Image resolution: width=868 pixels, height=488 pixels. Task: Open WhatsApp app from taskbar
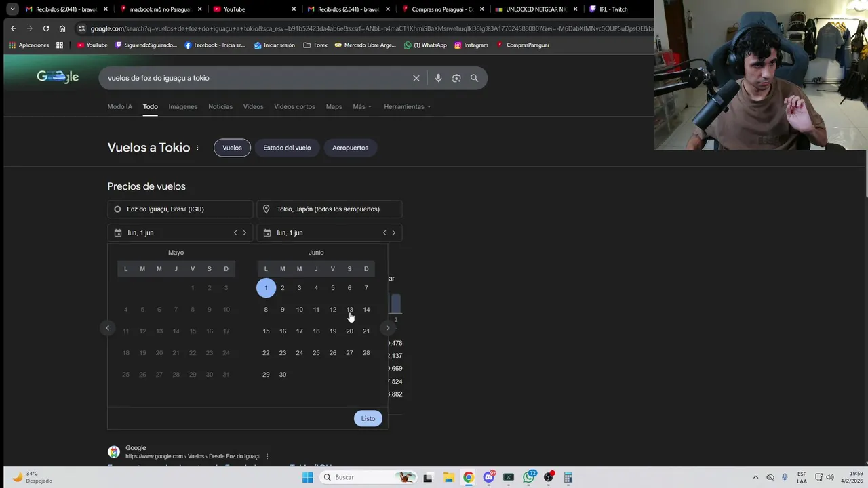529,477
